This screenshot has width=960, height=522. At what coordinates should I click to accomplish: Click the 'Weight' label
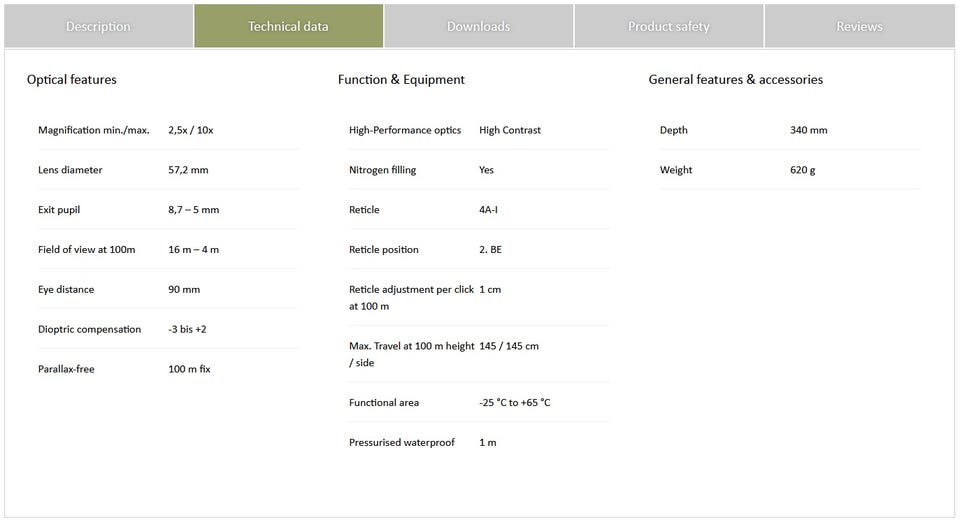[x=676, y=170]
